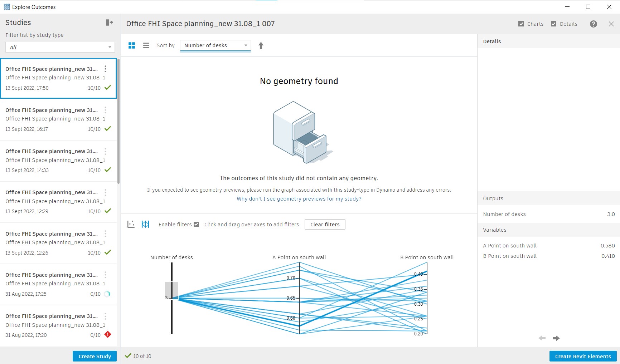Open options menu for 16:17 study

point(105,110)
